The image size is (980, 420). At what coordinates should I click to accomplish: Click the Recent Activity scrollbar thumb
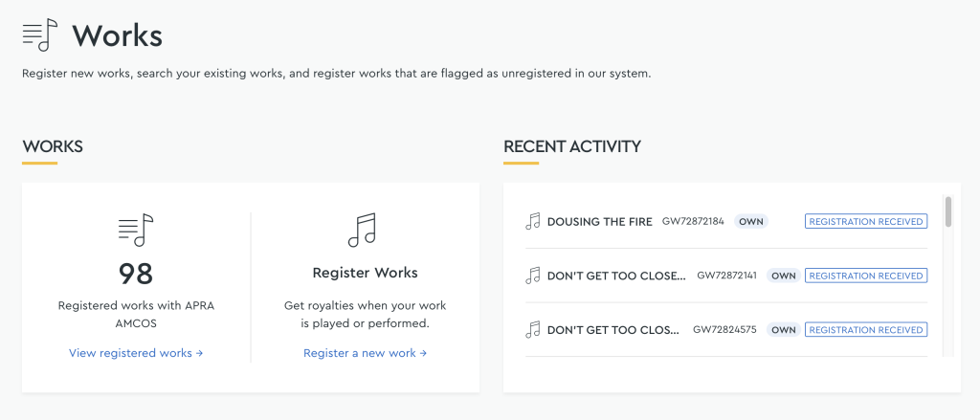click(x=948, y=211)
